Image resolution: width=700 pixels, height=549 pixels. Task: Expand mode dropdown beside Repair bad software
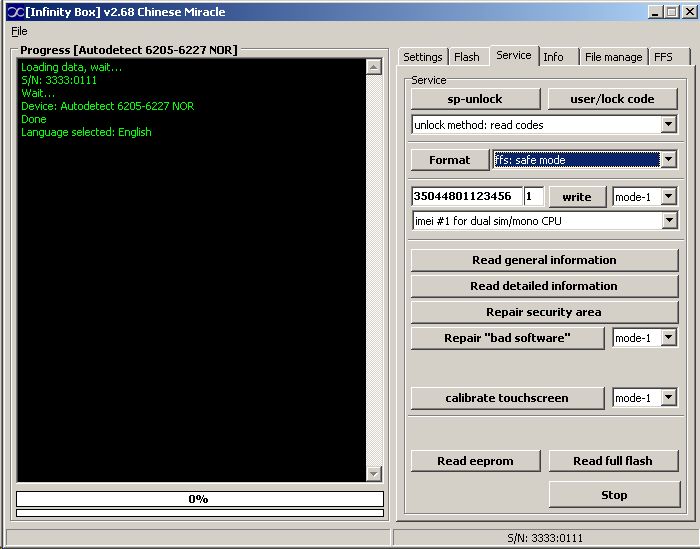point(668,337)
